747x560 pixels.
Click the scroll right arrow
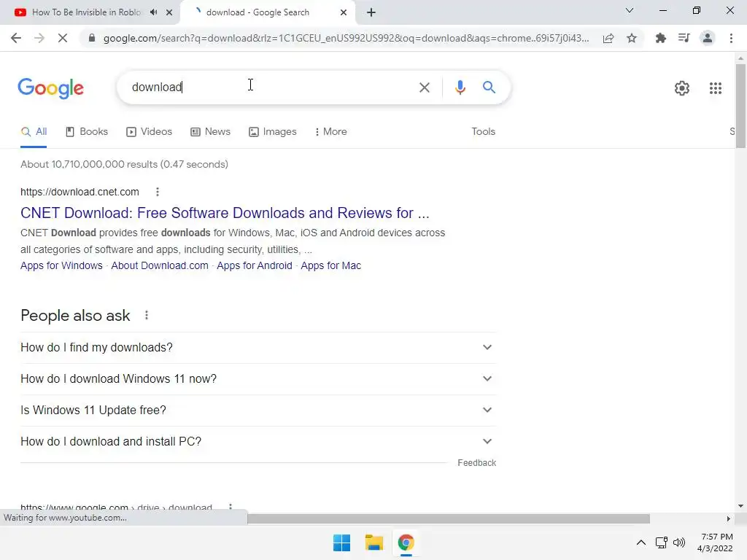[728, 518]
